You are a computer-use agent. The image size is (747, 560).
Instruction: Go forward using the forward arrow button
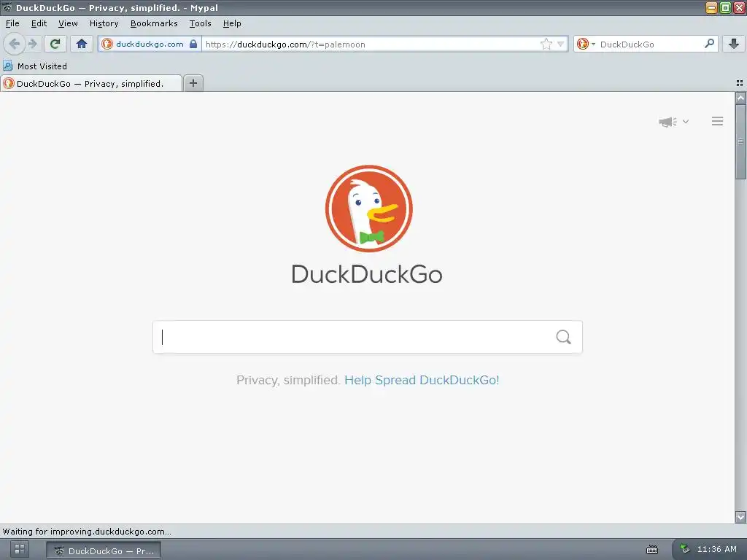pos(33,44)
